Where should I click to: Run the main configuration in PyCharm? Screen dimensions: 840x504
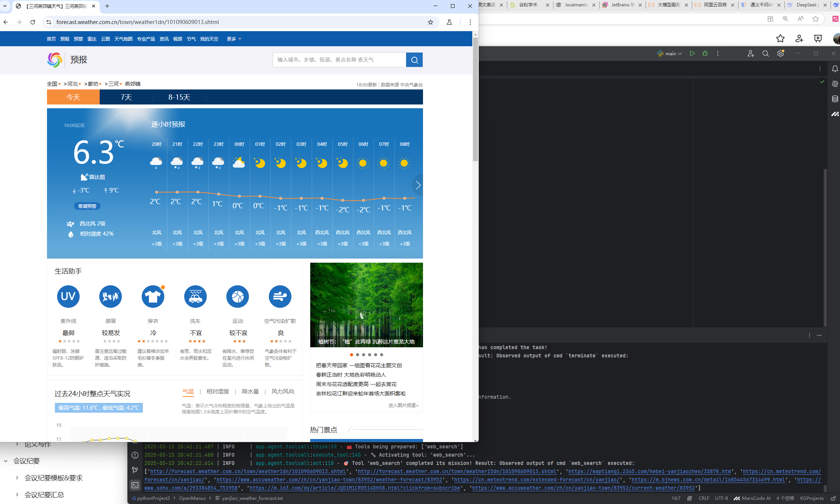tap(692, 53)
